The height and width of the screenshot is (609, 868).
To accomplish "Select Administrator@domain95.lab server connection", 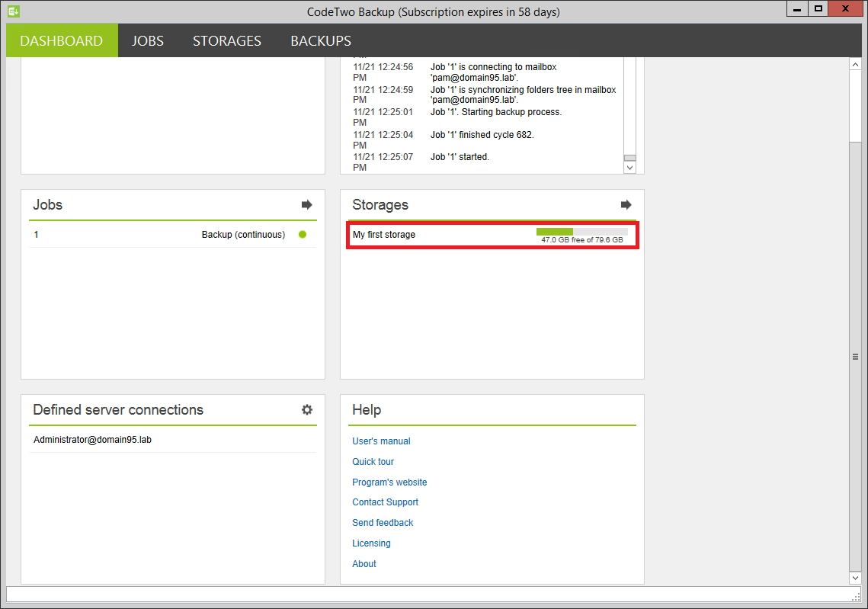I will (x=92, y=440).
